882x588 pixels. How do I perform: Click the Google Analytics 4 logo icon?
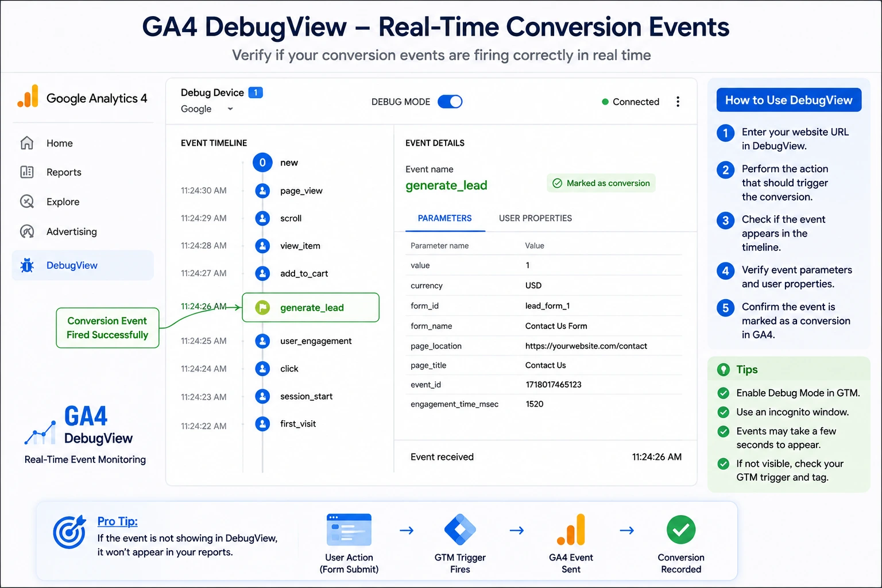pos(28,96)
